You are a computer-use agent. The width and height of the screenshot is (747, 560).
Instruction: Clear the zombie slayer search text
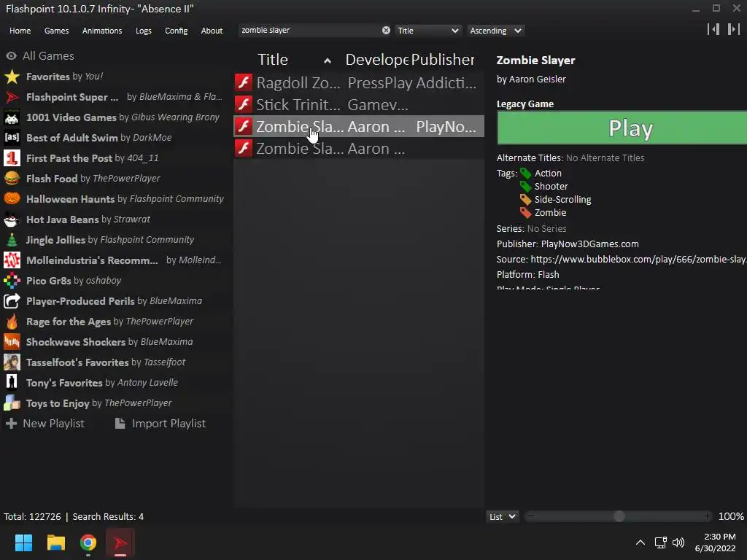tap(386, 31)
